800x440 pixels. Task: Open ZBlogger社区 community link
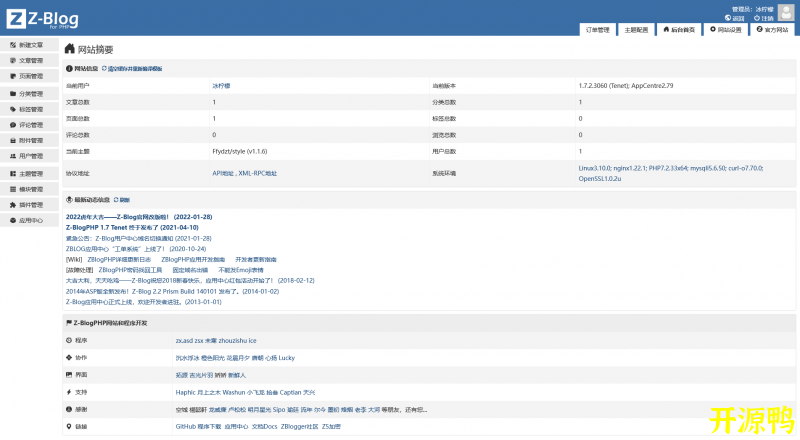[299, 427]
